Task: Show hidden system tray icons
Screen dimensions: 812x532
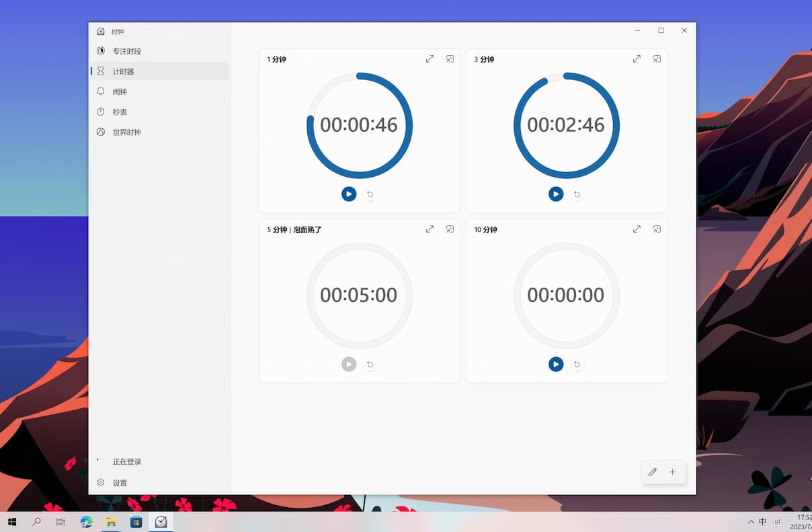Action: (751, 522)
